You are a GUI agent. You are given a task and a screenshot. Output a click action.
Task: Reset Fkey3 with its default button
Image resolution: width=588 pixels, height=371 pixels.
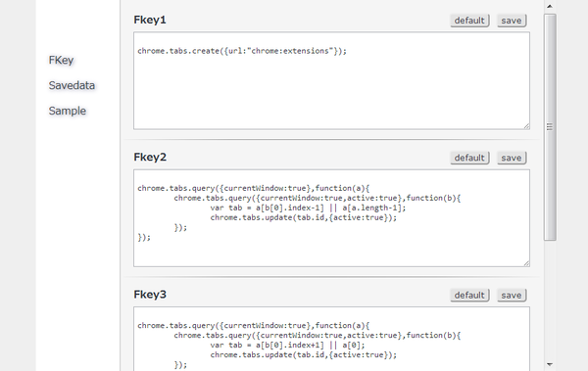pyautogui.click(x=469, y=296)
